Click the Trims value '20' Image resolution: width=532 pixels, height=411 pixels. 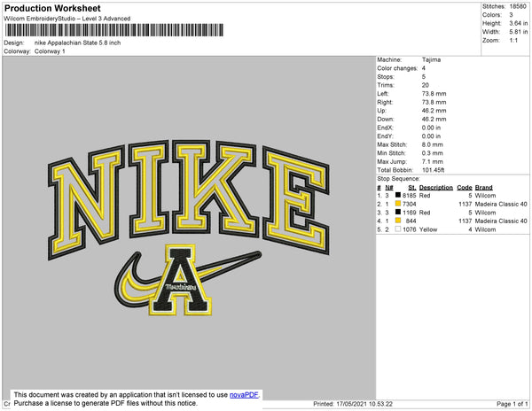pyautogui.click(x=426, y=85)
